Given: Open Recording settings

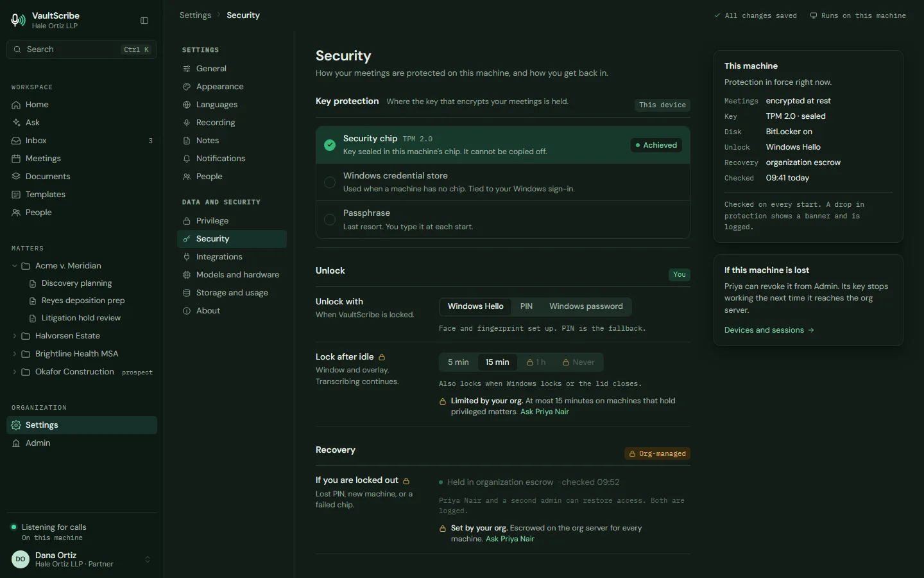Looking at the screenshot, I should click(x=232, y=123).
